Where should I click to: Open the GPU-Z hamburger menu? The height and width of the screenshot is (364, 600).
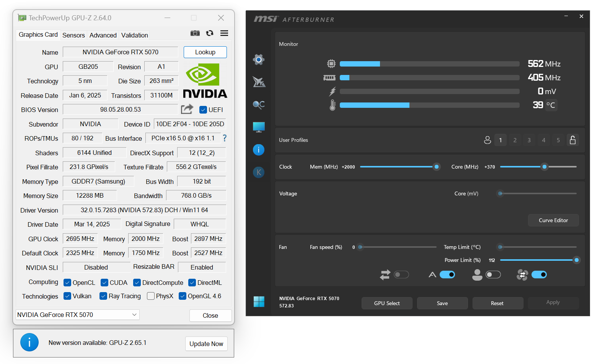pyautogui.click(x=224, y=33)
